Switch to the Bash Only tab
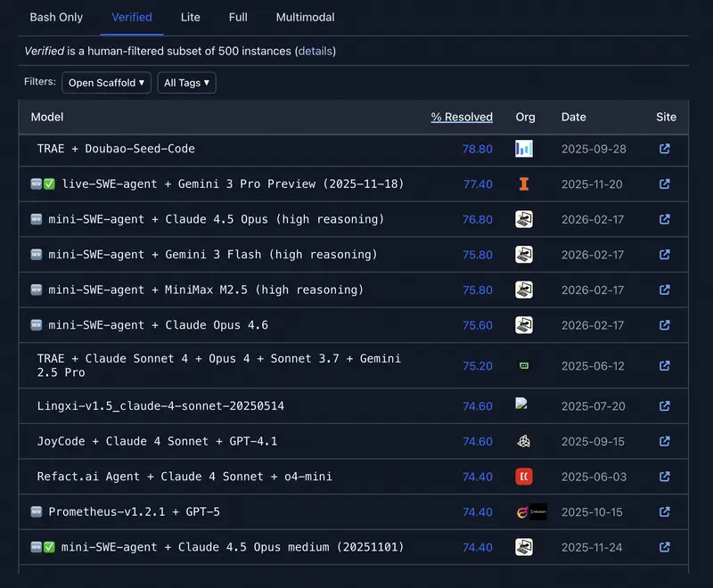The image size is (713, 588). tap(56, 17)
